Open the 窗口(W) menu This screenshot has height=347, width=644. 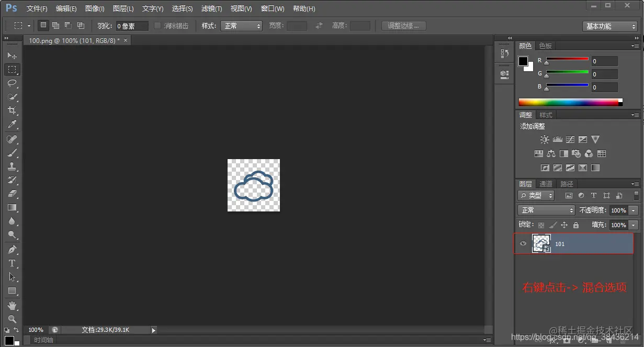point(273,8)
